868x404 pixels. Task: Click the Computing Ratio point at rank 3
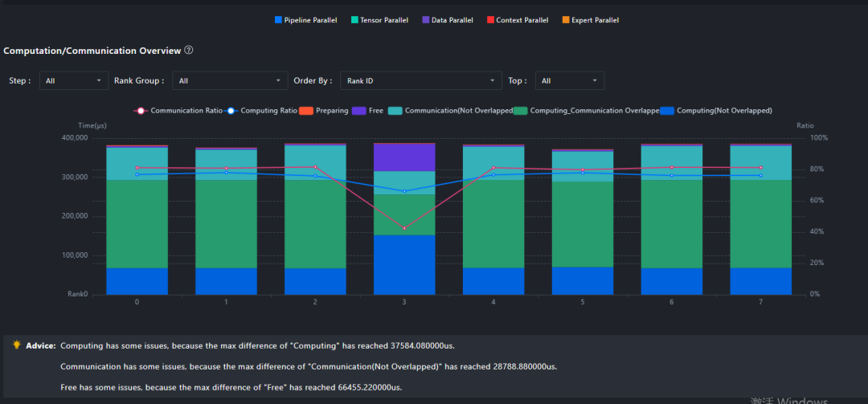pos(404,191)
